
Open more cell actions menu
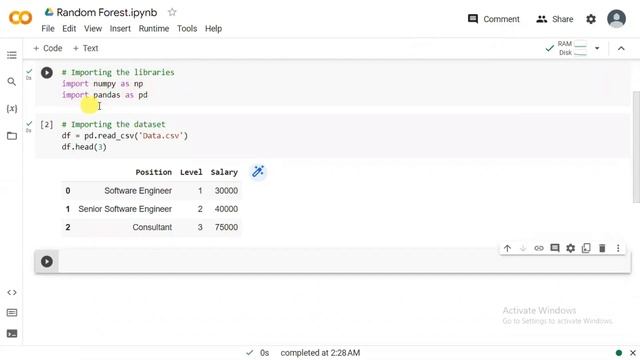(618, 248)
